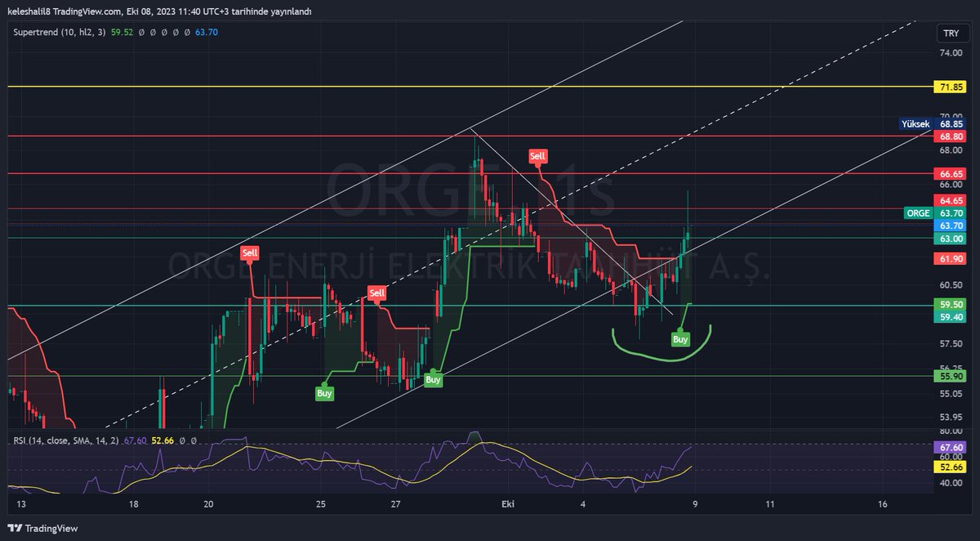Click the yellow 71.85 price label
This screenshot has height=541, width=980.
pos(951,87)
